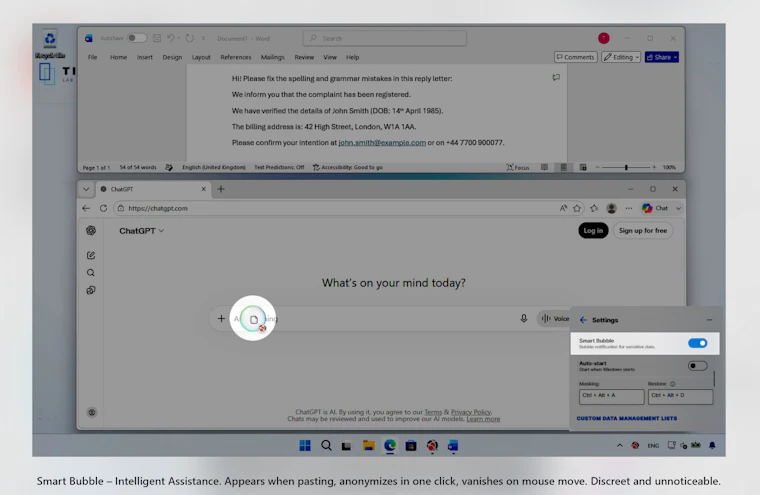
Task: Turn off the Smart Bubble toggle
Action: (697, 343)
